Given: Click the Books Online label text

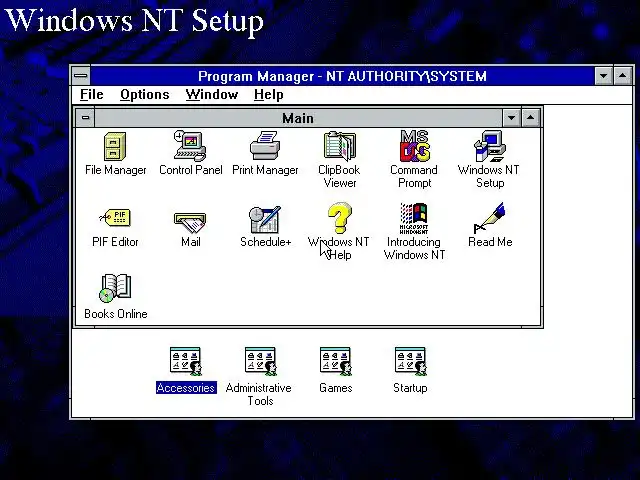Looking at the screenshot, I should (x=116, y=314).
